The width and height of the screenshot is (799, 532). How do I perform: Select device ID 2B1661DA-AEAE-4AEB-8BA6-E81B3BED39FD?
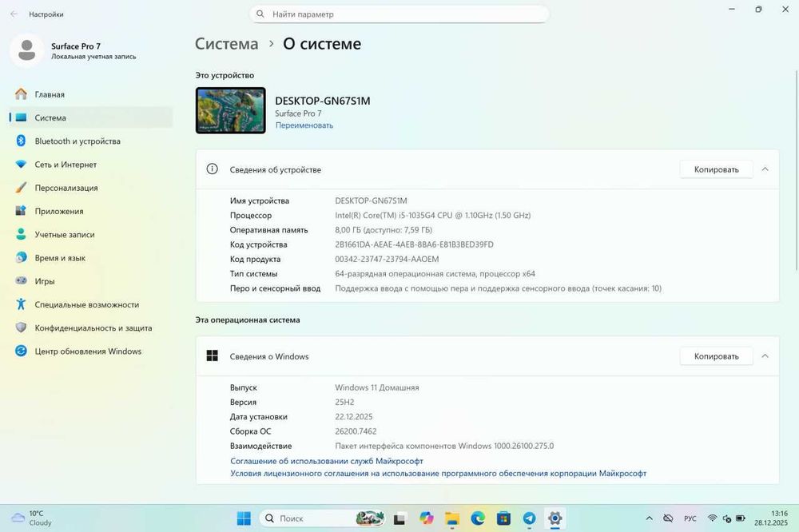point(414,244)
